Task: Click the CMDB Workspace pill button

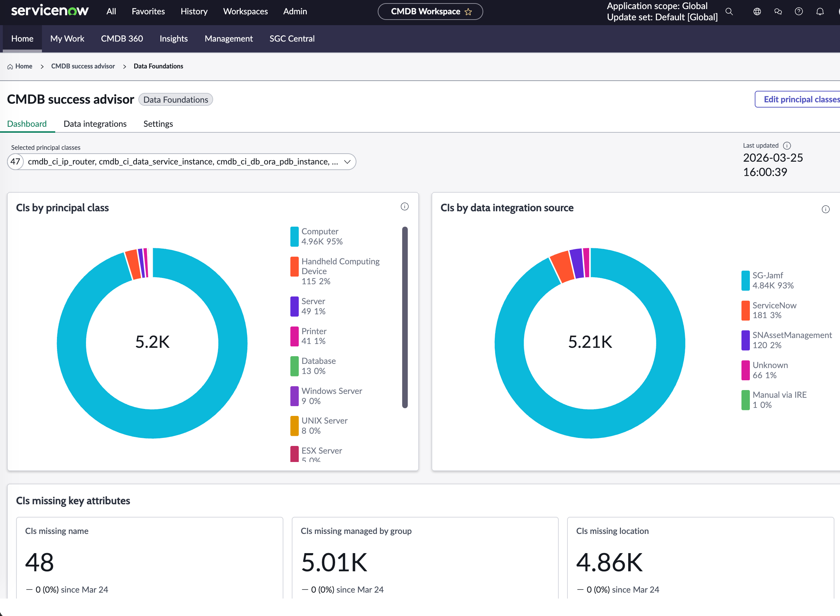Action: tap(430, 12)
